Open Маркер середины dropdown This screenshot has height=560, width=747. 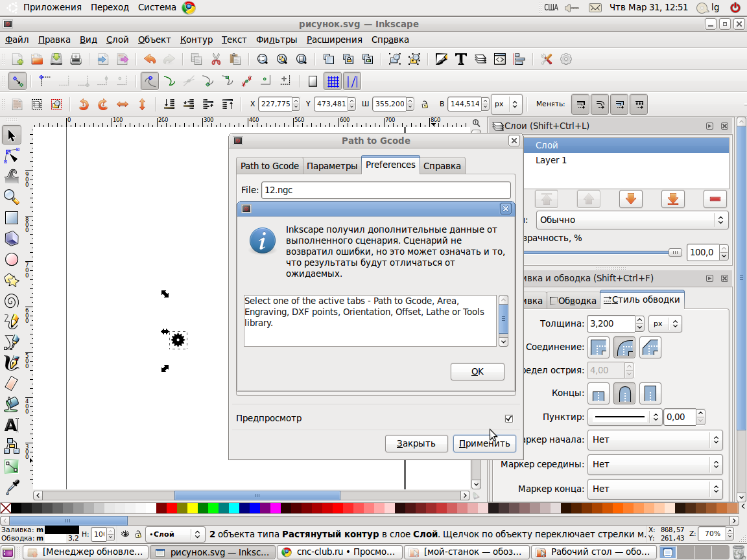coord(655,464)
